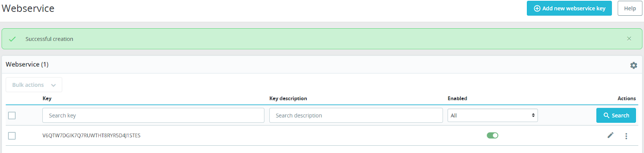Open the Bulk actions dropdown

coord(34,85)
